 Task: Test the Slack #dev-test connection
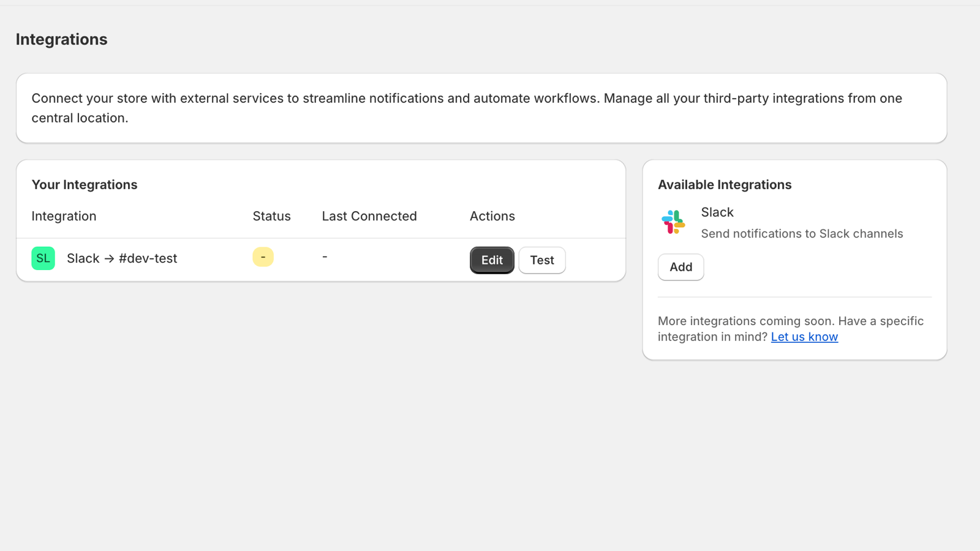click(x=541, y=260)
